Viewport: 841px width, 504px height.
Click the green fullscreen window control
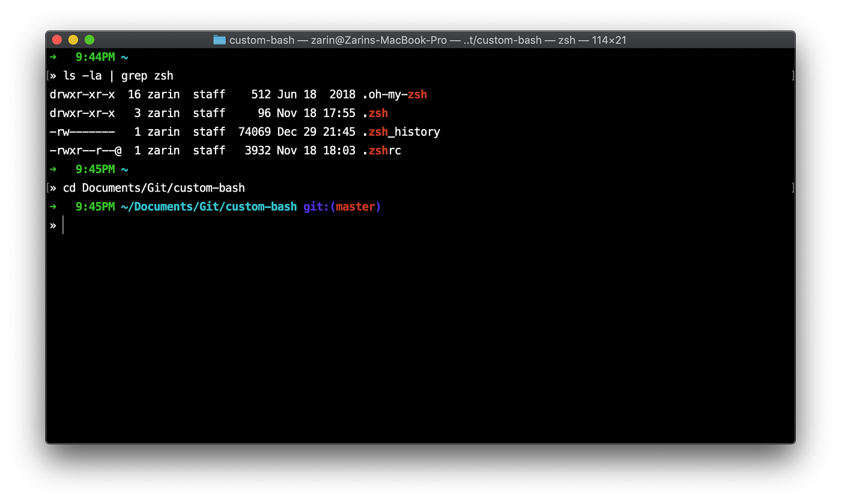point(89,39)
